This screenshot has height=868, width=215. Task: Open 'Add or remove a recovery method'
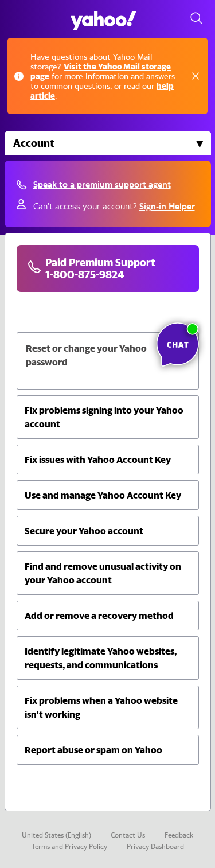pos(108,616)
